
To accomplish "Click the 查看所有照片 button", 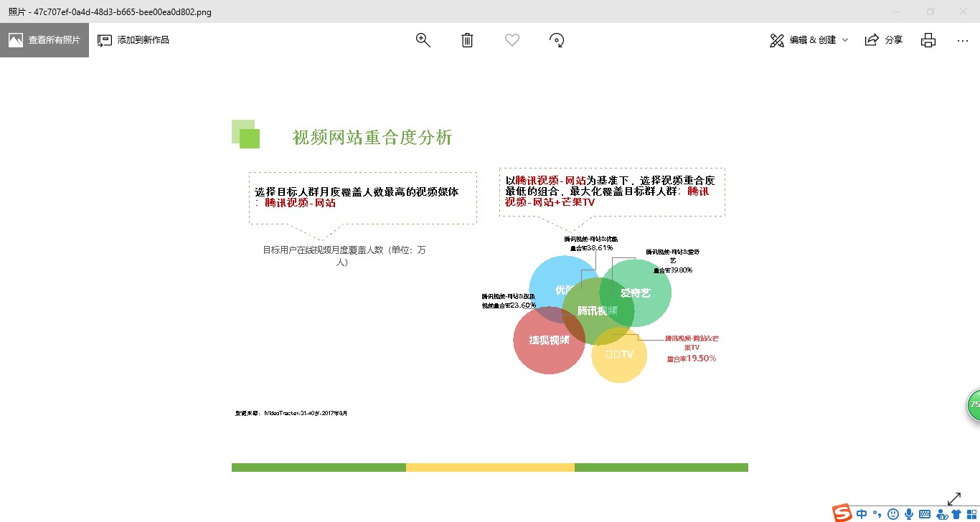I will (x=44, y=40).
